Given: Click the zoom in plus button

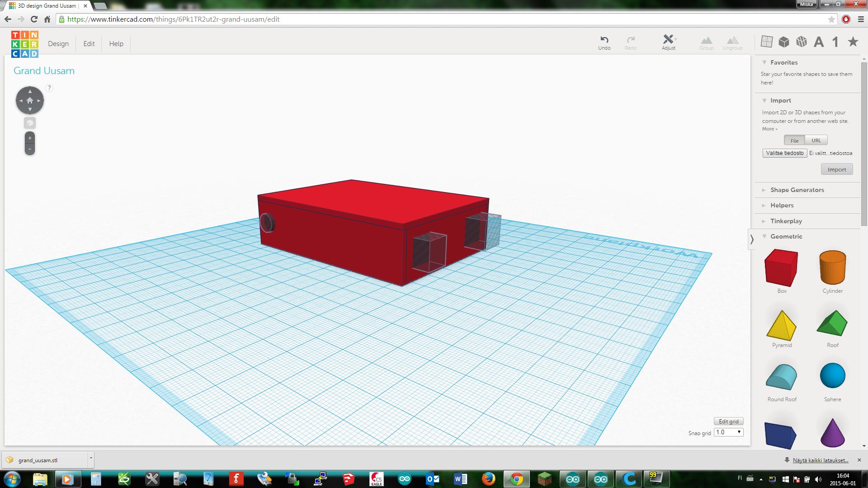Looking at the screenshot, I should coord(30,138).
